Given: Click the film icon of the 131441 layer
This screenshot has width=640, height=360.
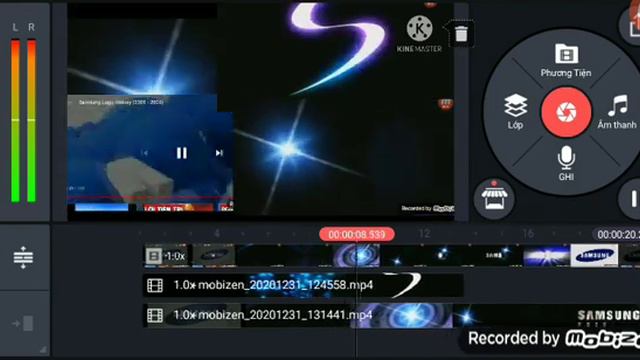Looking at the screenshot, I should point(155,316).
